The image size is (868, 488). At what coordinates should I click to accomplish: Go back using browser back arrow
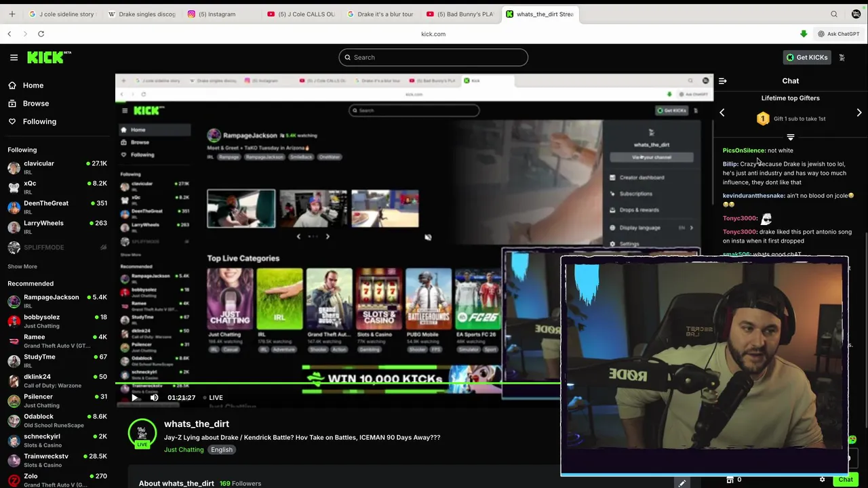(9, 34)
